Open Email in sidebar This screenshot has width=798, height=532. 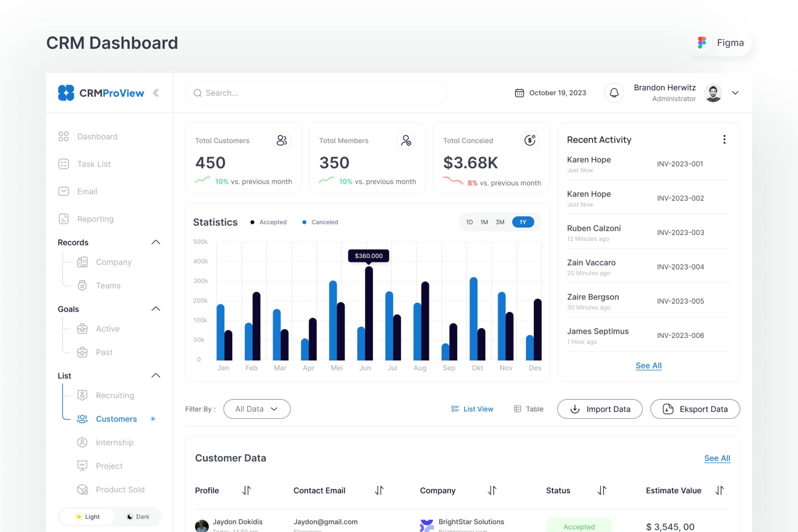(x=78, y=191)
